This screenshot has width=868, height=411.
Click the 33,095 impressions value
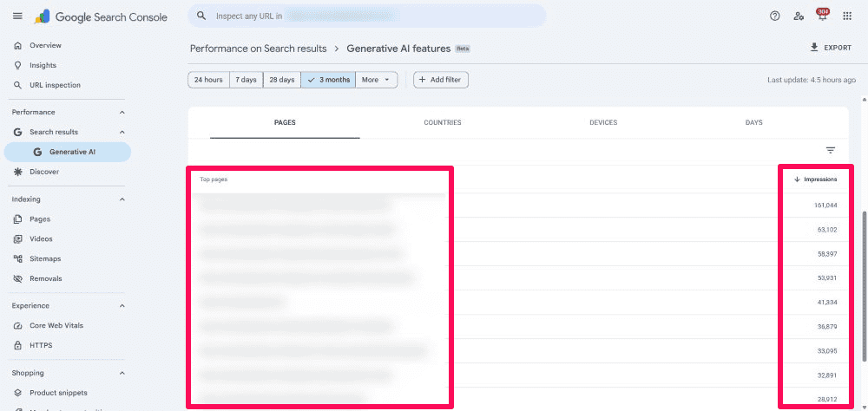point(827,351)
